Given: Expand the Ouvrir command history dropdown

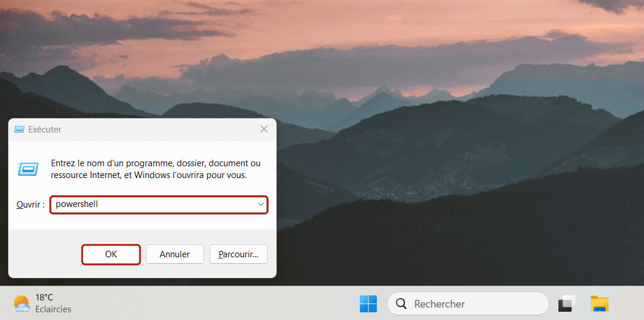Looking at the screenshot, I should pos(261,205).
